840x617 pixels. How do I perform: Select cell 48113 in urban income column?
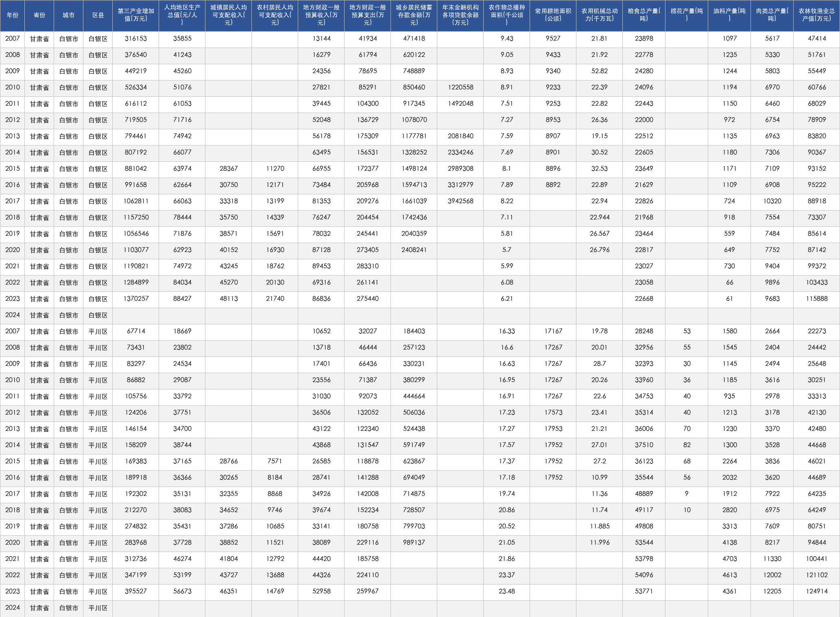click(x=229, y=299)
